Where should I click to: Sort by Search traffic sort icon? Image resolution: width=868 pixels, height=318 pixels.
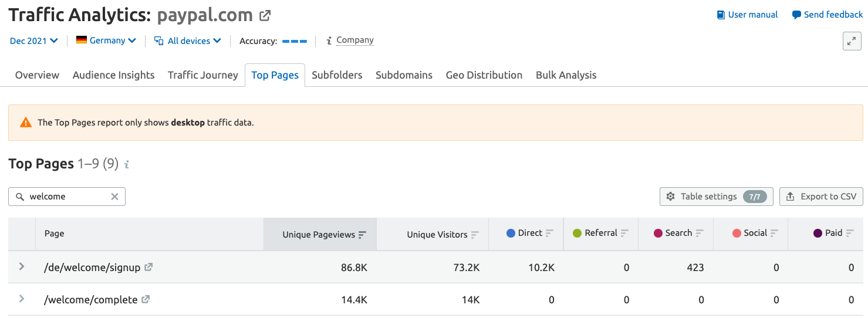(x=700, y=233)
